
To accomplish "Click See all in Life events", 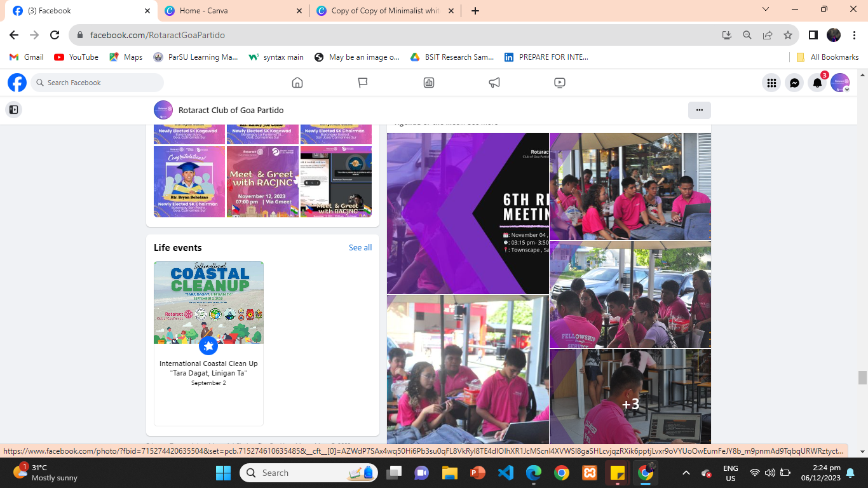I will coord(360,248).
